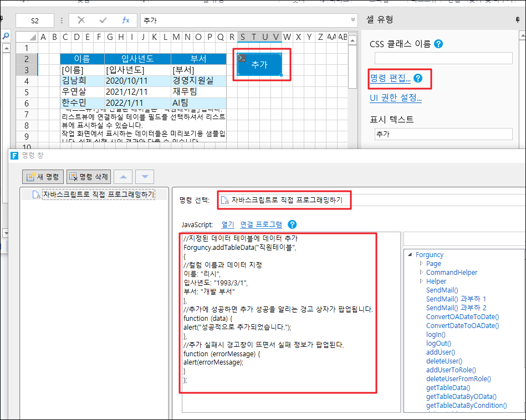Screen dimensions: 526x420
Task: Click help icon beside CSS 클래스 이름
Action: click(439, 44)
